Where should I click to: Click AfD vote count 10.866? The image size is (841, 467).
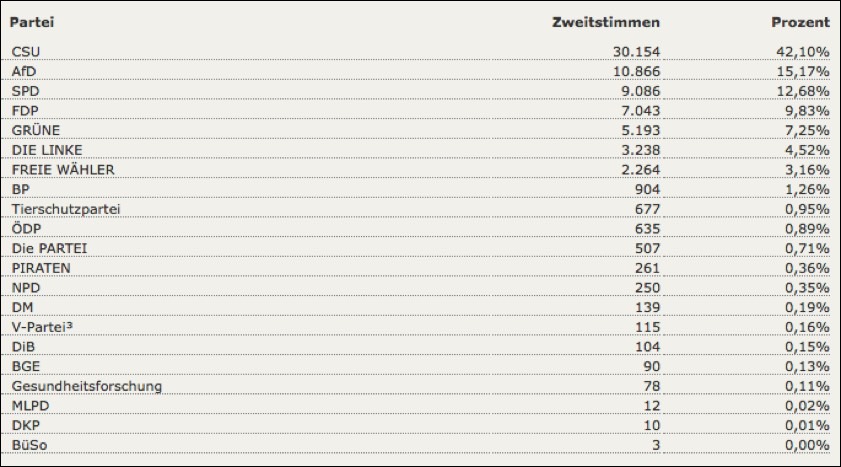click(633, 70)
